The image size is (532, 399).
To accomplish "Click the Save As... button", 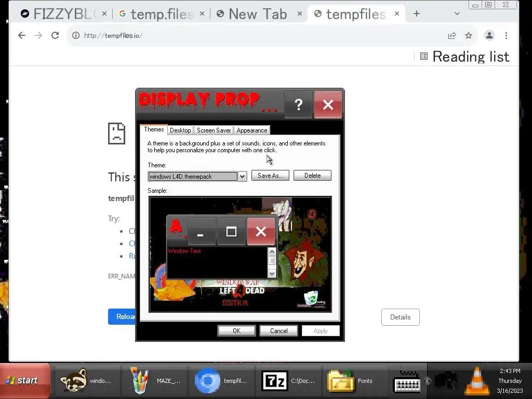I will (x=270, y=176).
